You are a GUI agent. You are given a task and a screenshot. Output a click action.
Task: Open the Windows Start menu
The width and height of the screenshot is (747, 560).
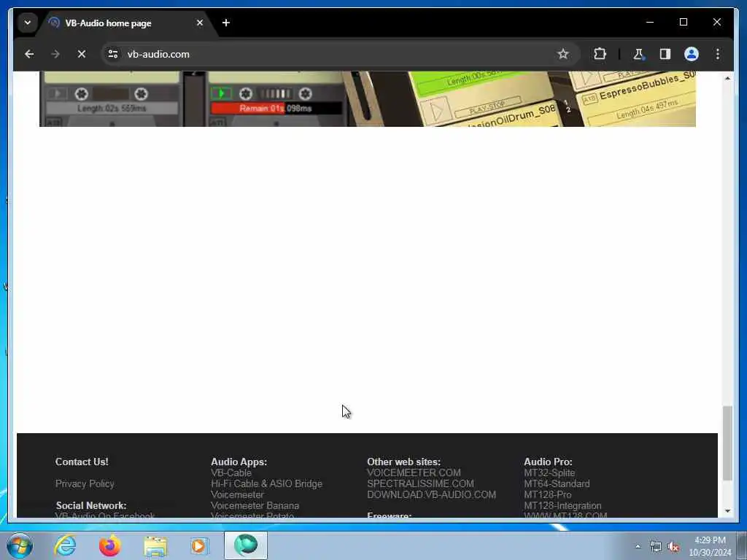20,545
